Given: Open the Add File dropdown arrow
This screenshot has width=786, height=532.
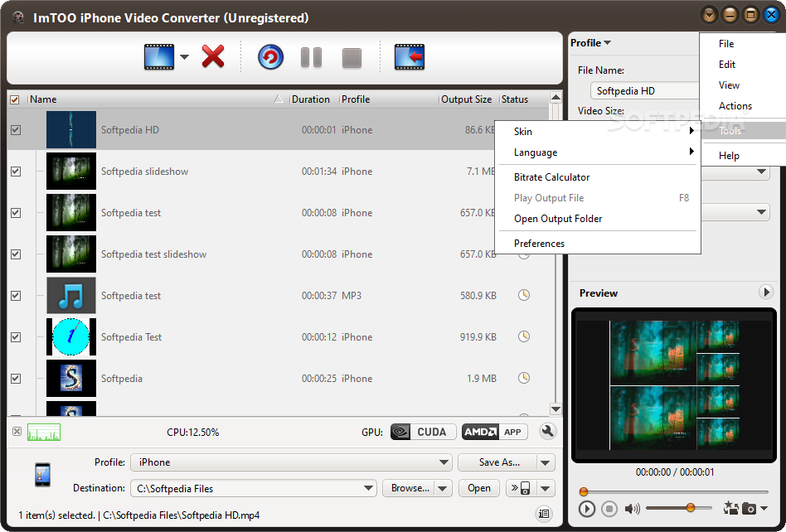Looking at the screenshot, I should coord(184,57).
